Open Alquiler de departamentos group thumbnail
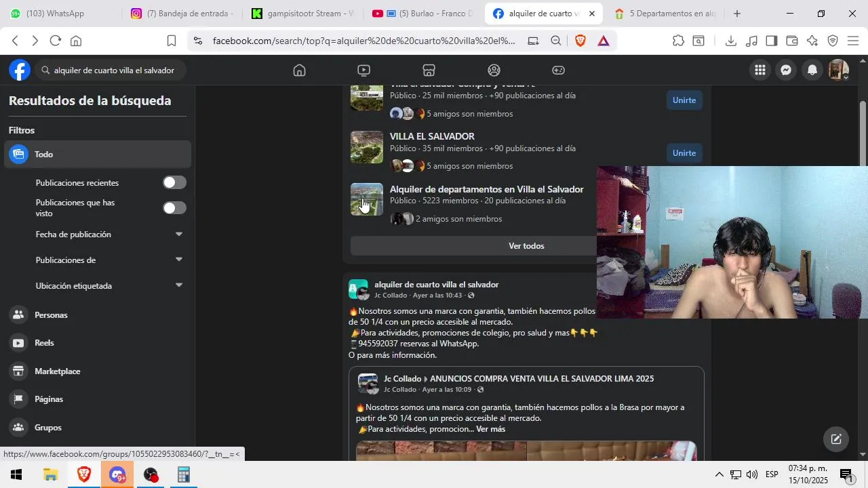 pos(367,199)
